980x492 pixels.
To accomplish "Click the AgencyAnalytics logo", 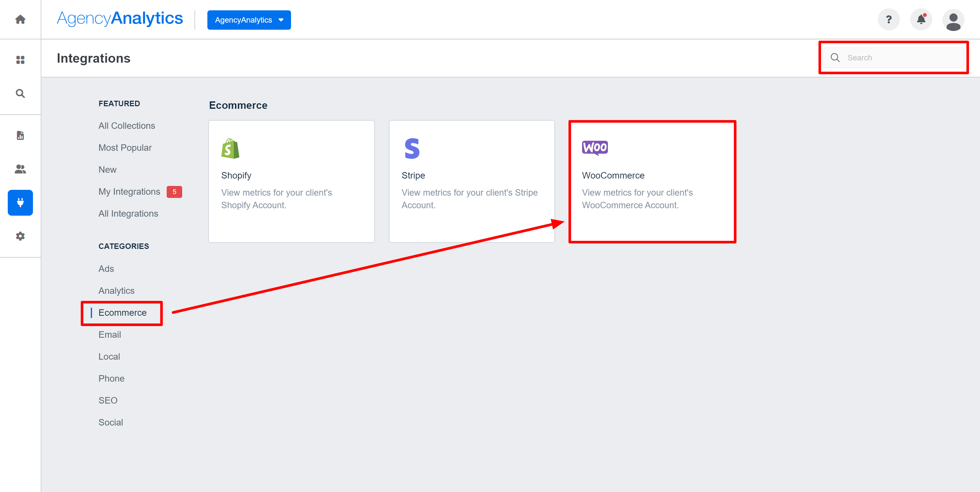I will point(120,18).
